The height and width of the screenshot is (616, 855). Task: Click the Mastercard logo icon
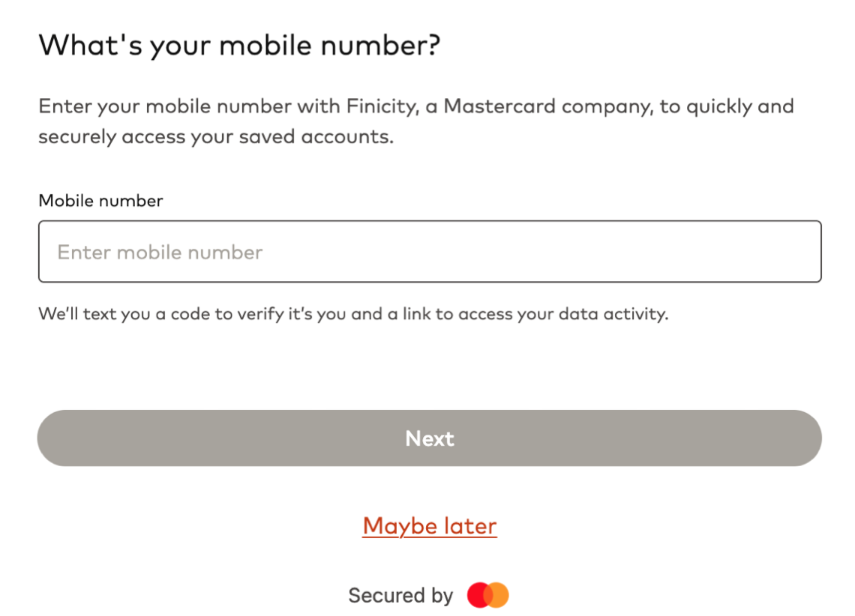click(487, 596)
